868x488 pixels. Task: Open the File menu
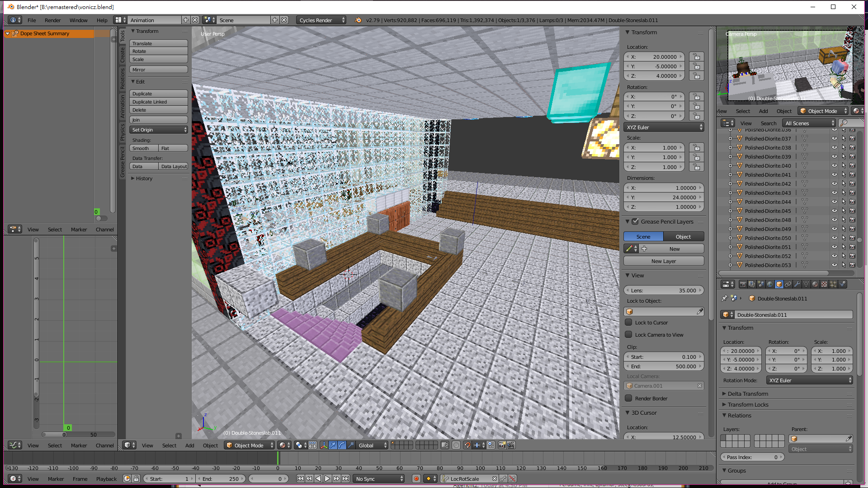[x=32, y=20]
